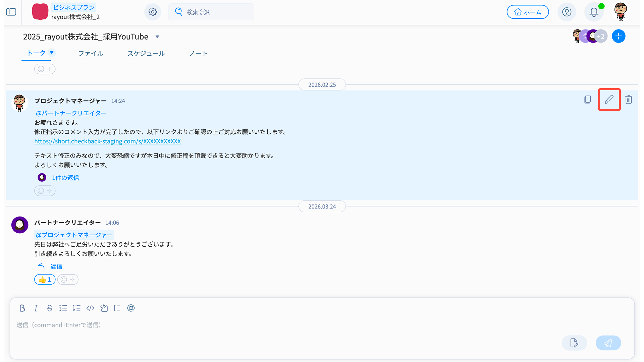Insert a mention with the @ icon
The height and width of the screenshot is (362, 644).
[131, 308]
